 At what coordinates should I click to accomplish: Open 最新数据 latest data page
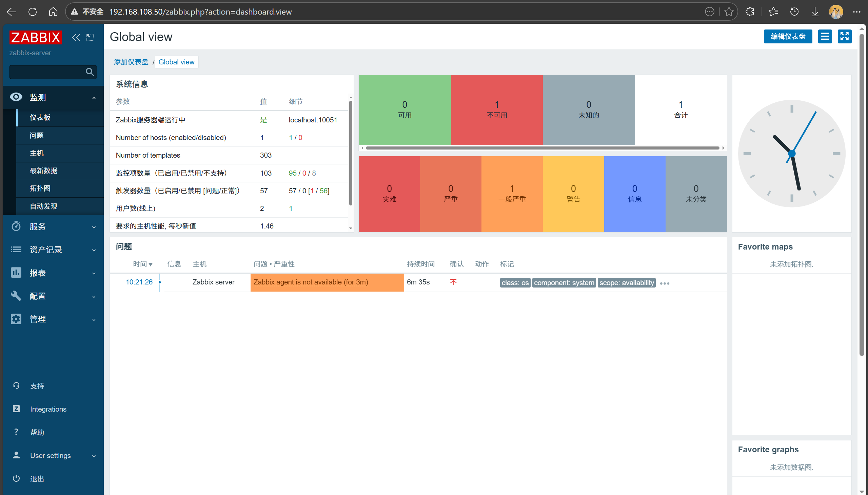pos(43,171)
